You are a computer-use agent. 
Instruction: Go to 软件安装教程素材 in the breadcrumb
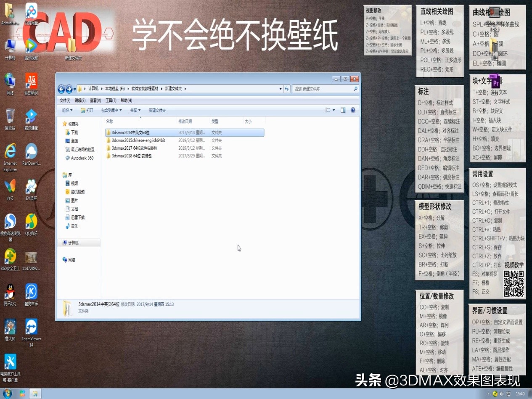(145, 89)
